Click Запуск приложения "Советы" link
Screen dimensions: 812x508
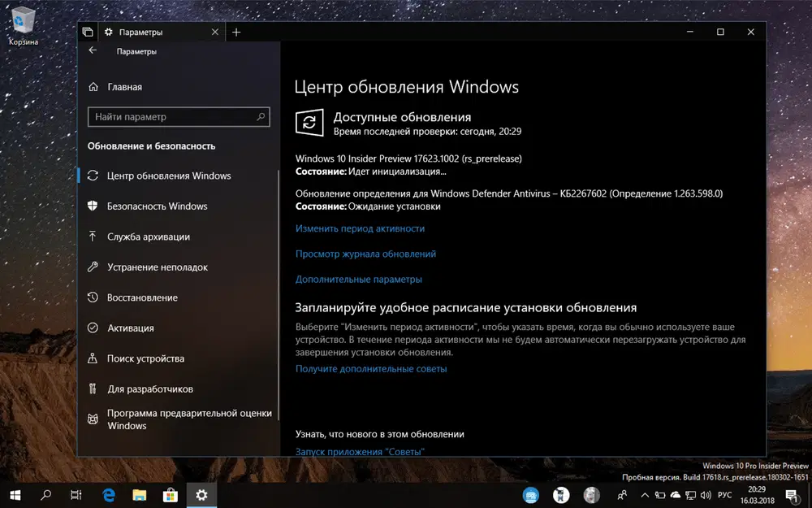[360, 451]
